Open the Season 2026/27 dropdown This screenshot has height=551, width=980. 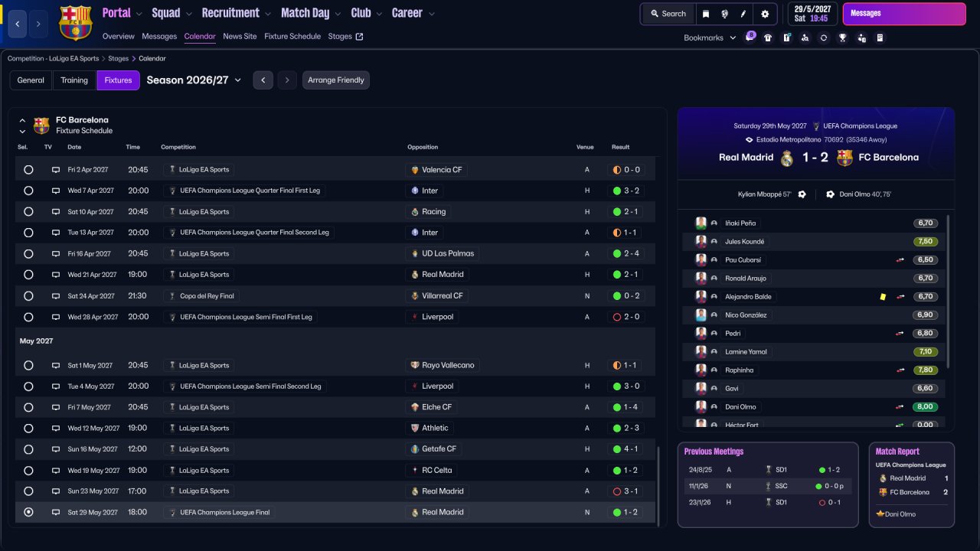[x=194, y=80]
